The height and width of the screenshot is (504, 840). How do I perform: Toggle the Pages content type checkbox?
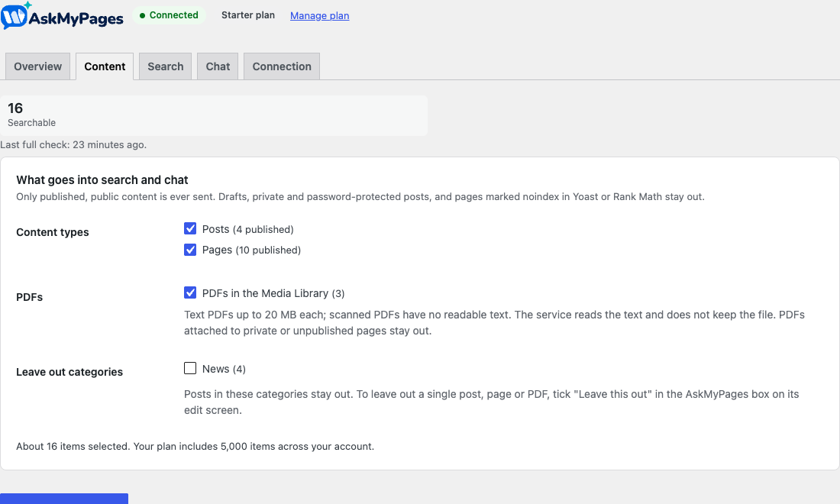point(190,250)
